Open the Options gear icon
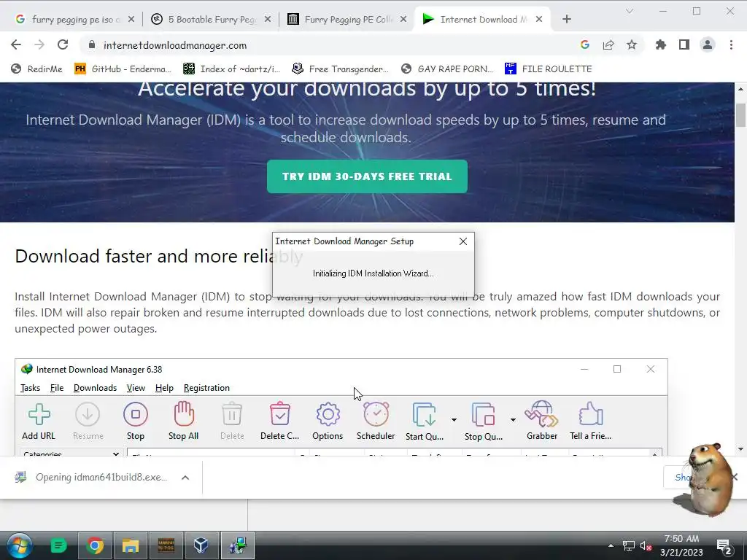Screen dimensions: 747x560 click(x=328, y=415)
